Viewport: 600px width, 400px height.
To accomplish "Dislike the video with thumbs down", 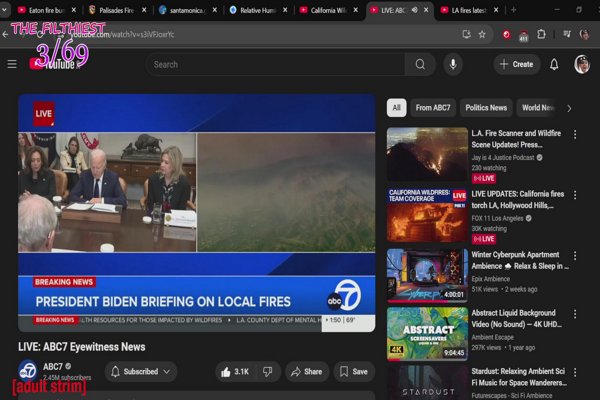I will pos(267,371).
